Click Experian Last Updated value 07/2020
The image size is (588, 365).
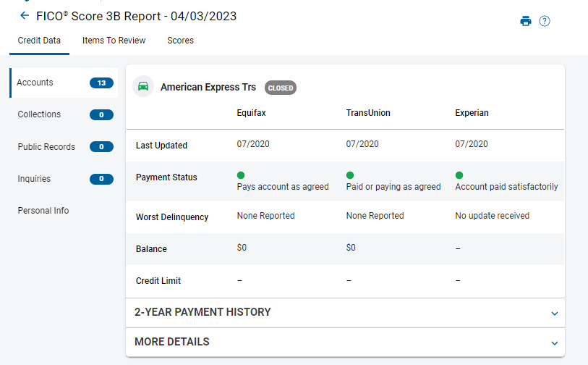click(472, 144)
